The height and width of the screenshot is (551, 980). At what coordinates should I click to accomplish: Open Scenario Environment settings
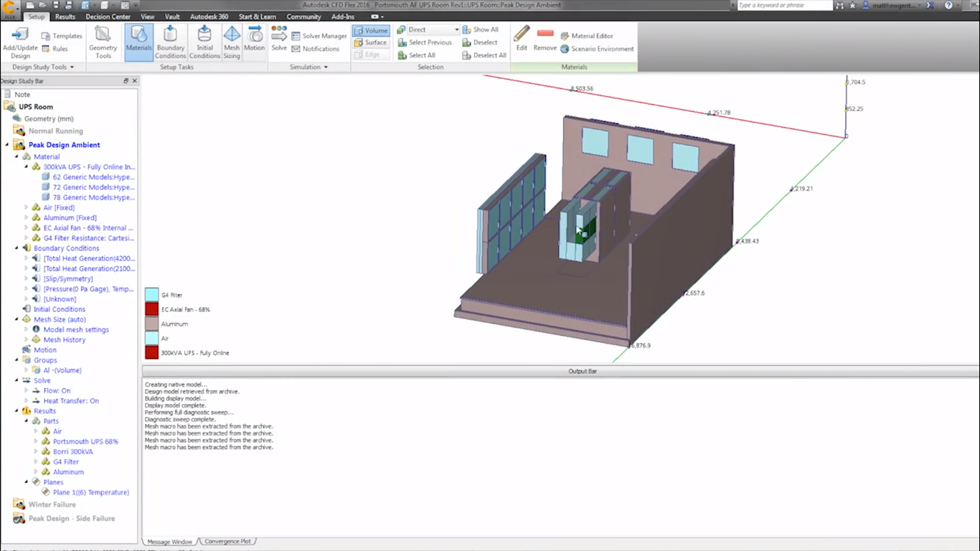pyautogui.click(x=597, y=49)
